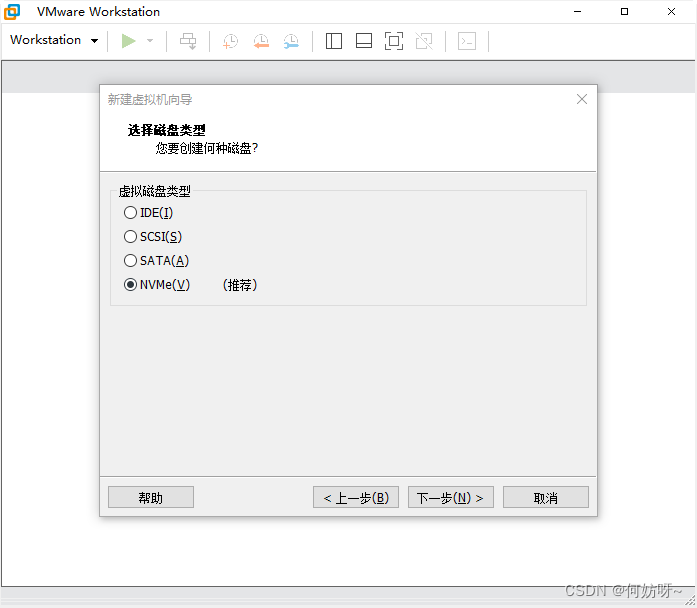The image size is (697, 608).
Task: Click the 帮助 help button
Action: click(x=151, y=497)
